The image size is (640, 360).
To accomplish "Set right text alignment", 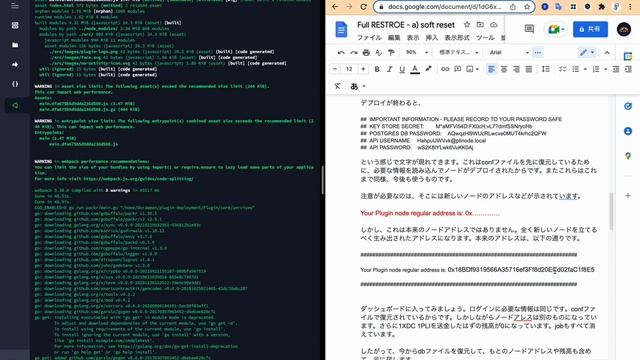I will point(516,69).
